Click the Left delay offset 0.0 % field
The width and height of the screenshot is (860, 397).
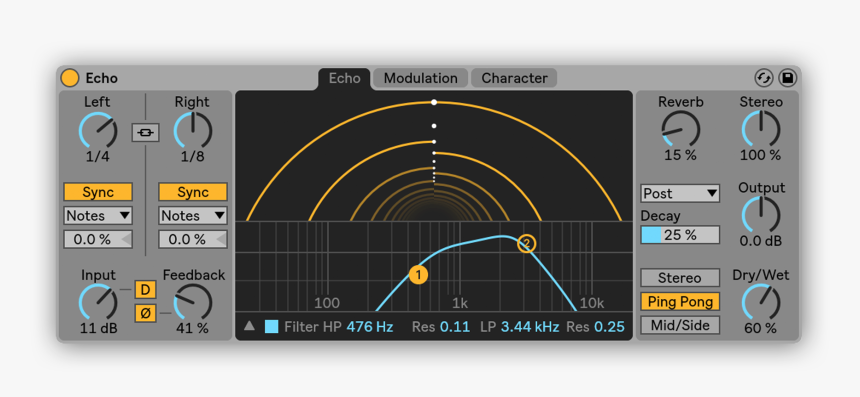[x=98, y=240]
